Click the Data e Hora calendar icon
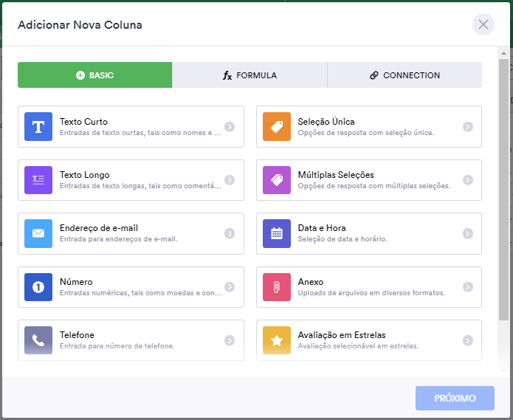The width and height of the screenshot is (513, 420). click(277, 233)
